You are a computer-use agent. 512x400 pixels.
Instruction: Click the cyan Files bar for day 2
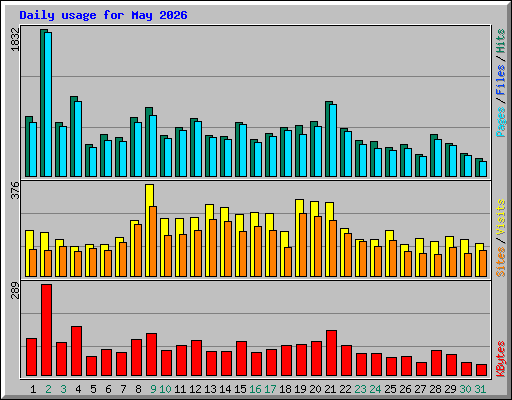click(48, 104)
